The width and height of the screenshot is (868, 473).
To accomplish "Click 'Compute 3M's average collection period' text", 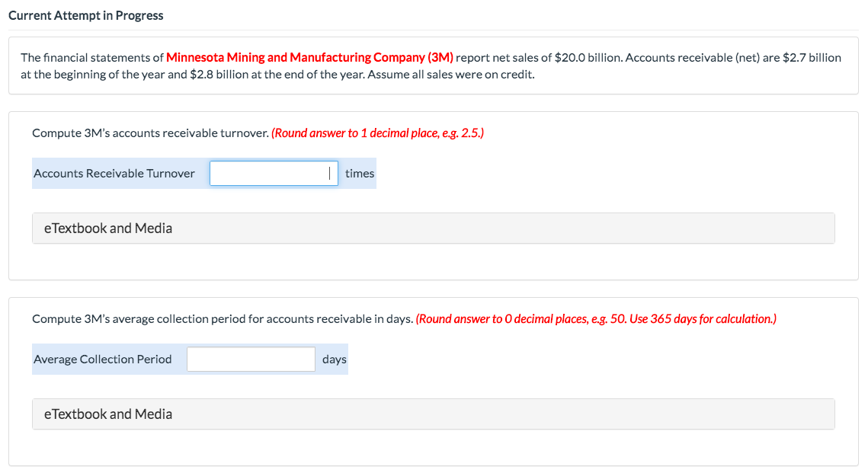I will coord(223,318).
